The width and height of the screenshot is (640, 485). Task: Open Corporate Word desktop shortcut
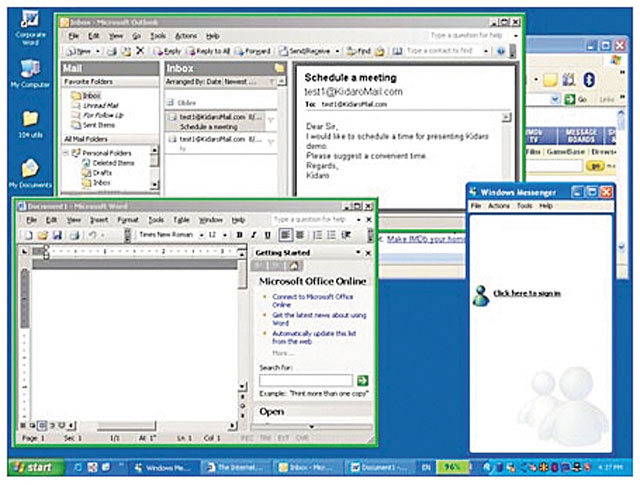pyautogui.click(x=30, y=26)
